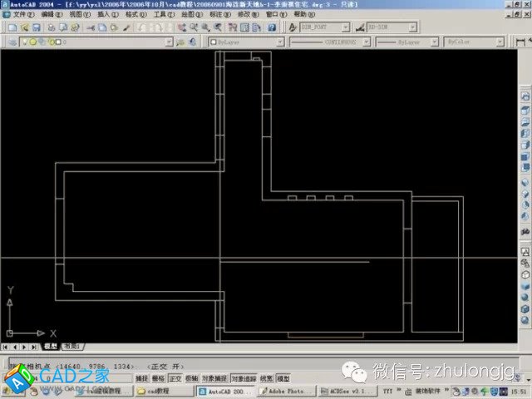Toggle 正交 ortho mode in status bar
Viewport: 532px width, 399px height.
[175, 377]
